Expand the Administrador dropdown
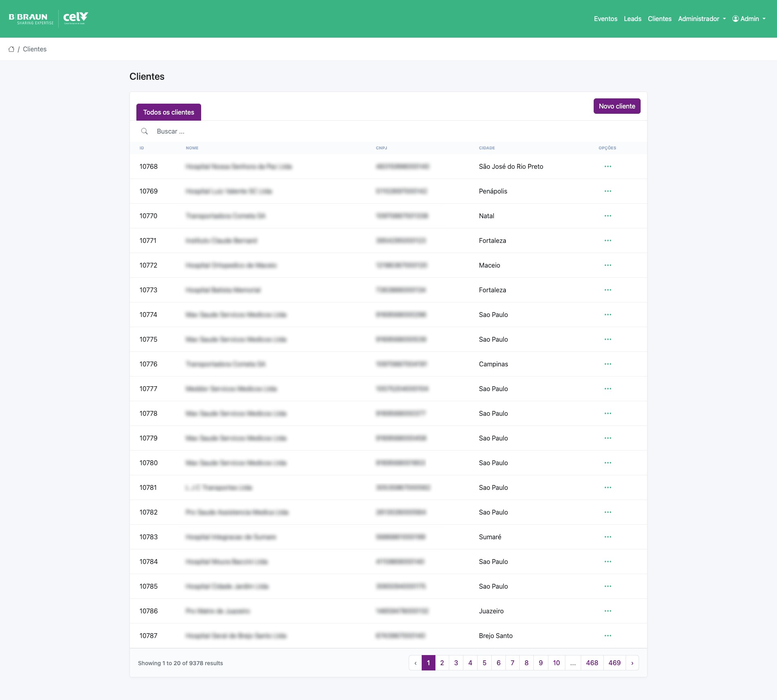 click(x=702, y=19)
